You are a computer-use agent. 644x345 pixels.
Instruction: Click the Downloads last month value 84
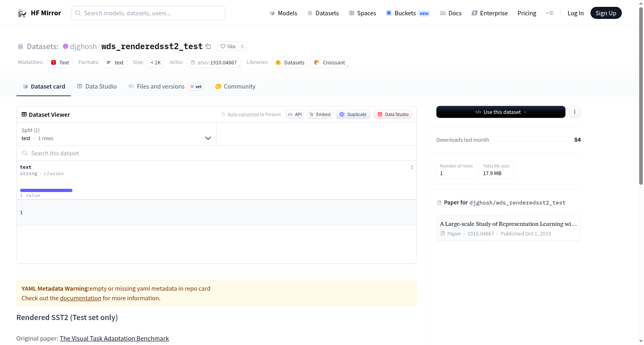point(578,140)
